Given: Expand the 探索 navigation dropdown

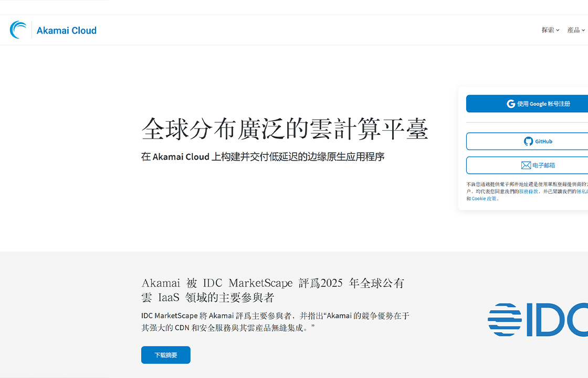Looking at the screenshot, I should click(x=550, y=30).
